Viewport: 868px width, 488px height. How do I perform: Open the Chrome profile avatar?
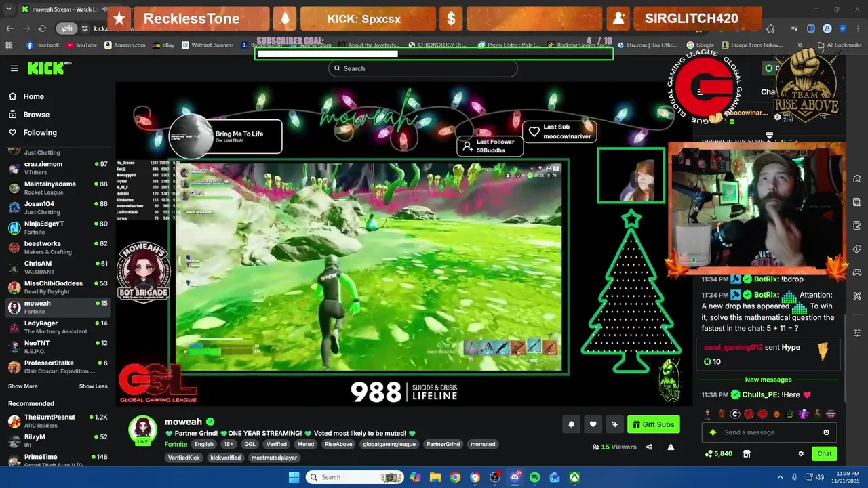tap(827, 28)
